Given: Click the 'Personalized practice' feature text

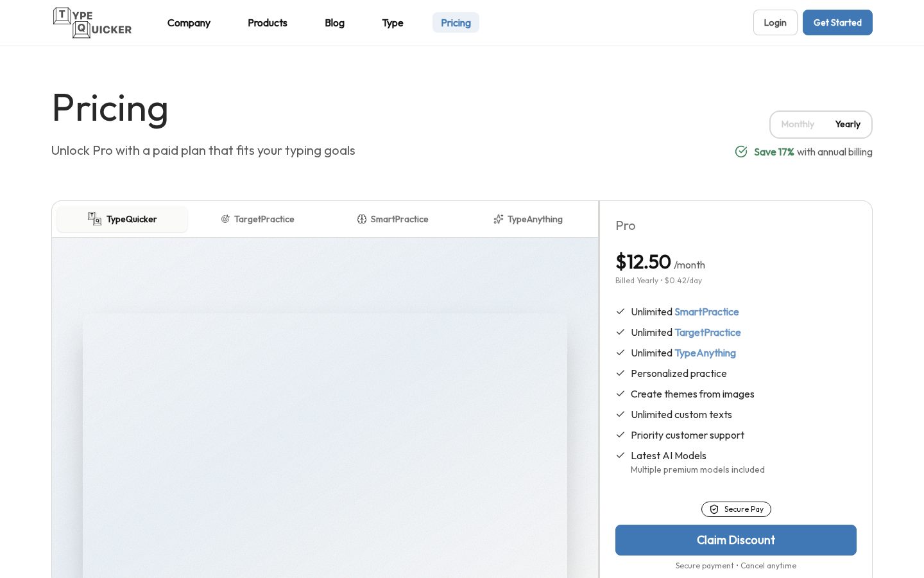Looking at the screenshot, I should point(679,374).
